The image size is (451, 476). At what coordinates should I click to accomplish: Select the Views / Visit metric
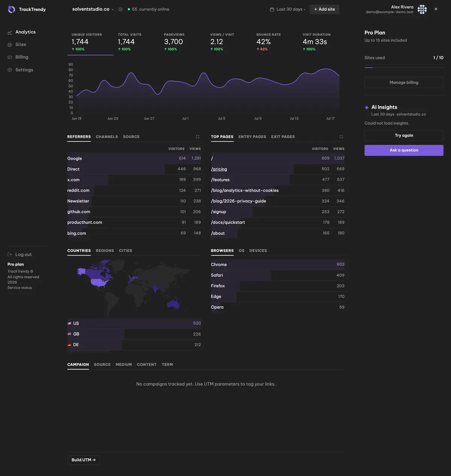(229, 42)
